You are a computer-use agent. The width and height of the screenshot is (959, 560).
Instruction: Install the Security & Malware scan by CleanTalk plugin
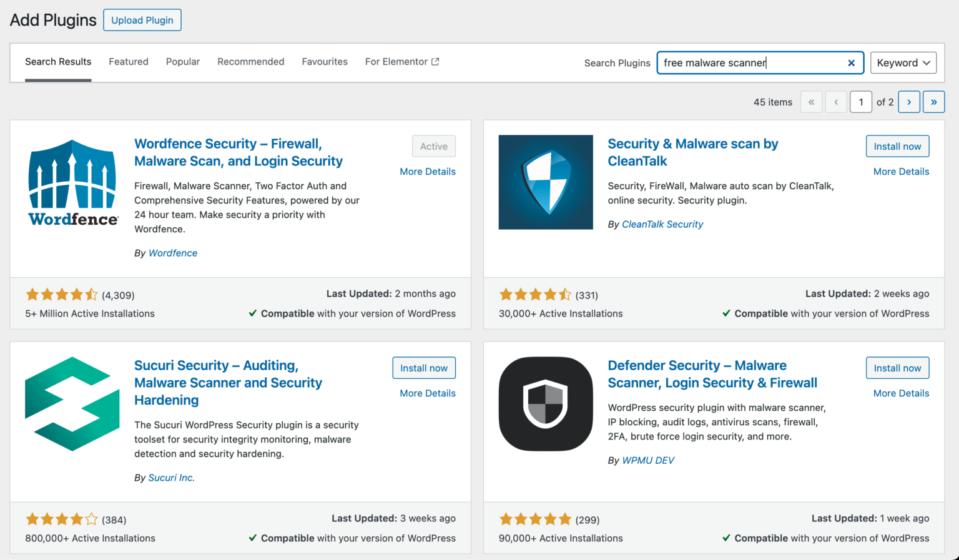tap(897, 145)
